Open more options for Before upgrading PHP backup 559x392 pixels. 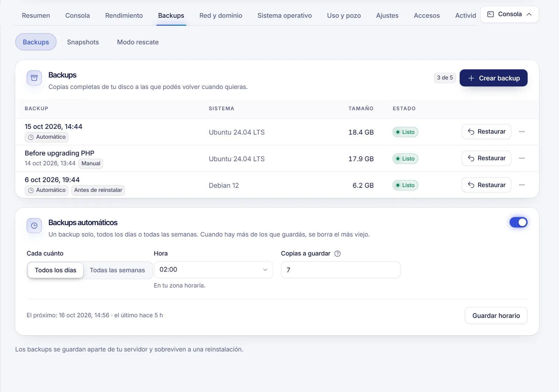click(522, 158)
